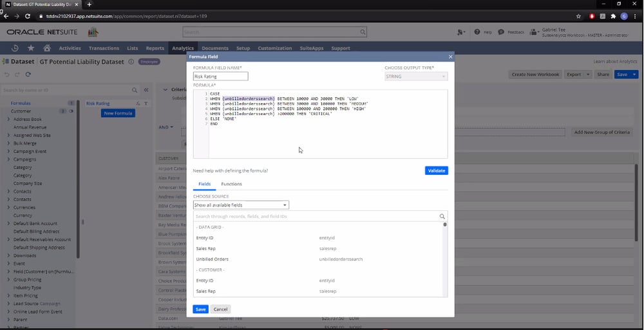Select the Fields tab in the dialog
The image size is (644, 330).
pyautogui.click(x=205, y=184)
